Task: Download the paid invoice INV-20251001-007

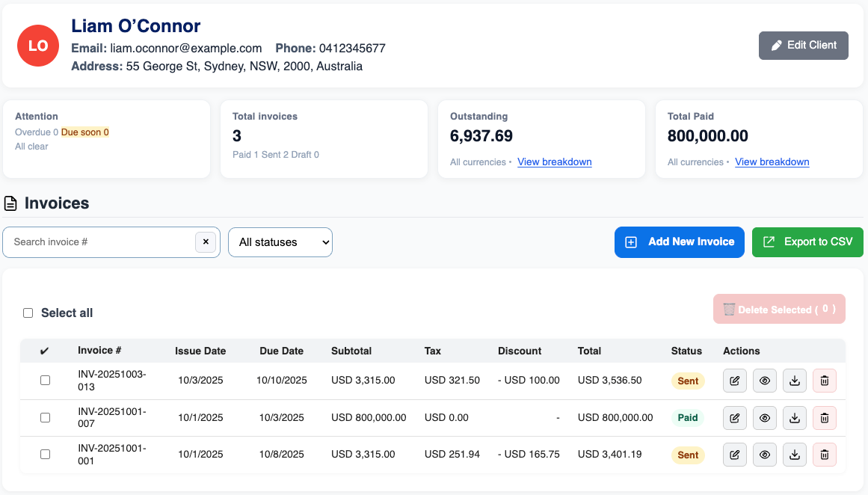Action: (x=795, y=418)
